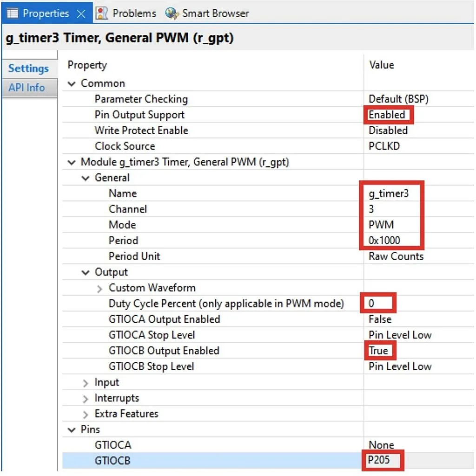Image resolution: width=476 pixels, height=476 pixels.
Task: Select the Settings panel button
Action: tap(28, 68)
